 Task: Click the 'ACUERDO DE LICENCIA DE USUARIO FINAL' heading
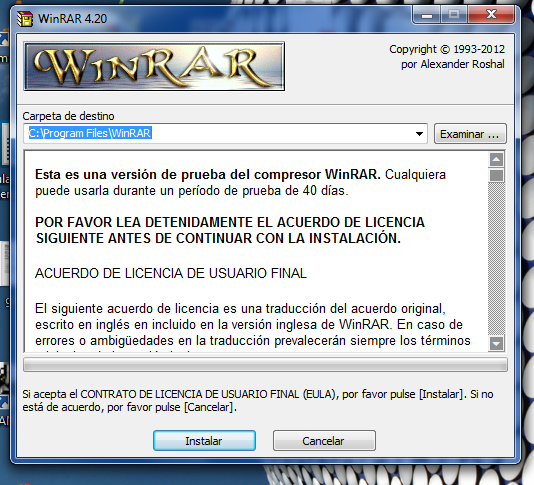tap(171, 273)
